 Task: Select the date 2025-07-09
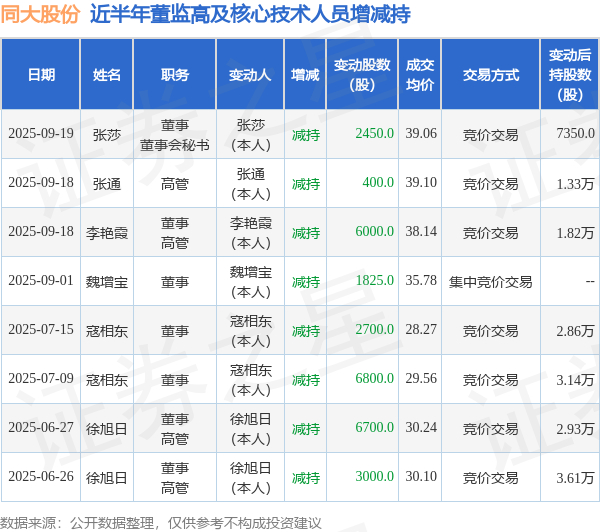[41, 379]
